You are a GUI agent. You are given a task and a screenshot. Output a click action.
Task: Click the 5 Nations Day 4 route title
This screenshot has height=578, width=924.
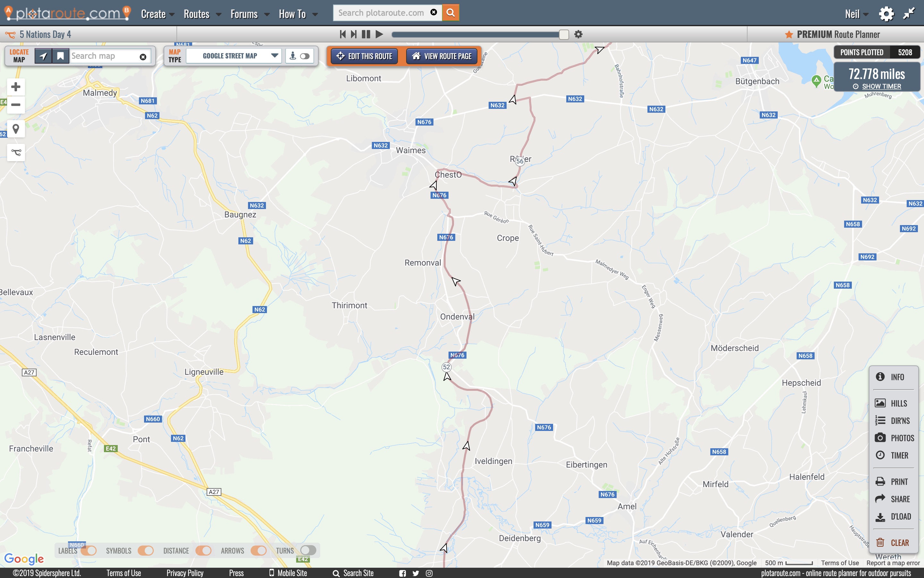click(x=45, y=34)
